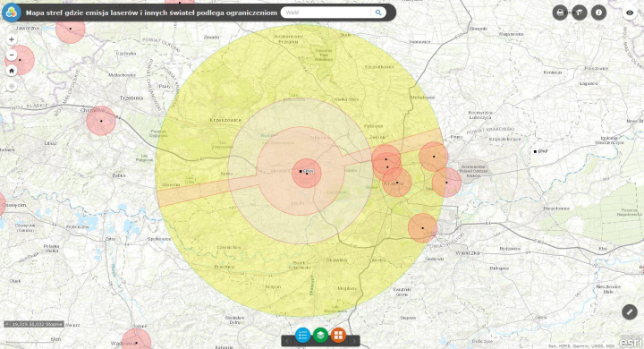The height and width of the screenshot is (349, 644).
Task: Zoom out with the minus button
Action: (x=12, y=55)
